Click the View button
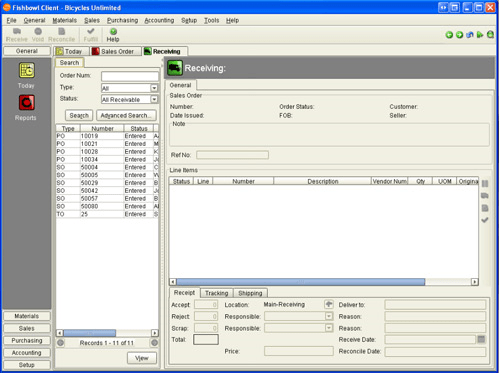Viewport: 500px width, 373px height. [x=142, y=358]
